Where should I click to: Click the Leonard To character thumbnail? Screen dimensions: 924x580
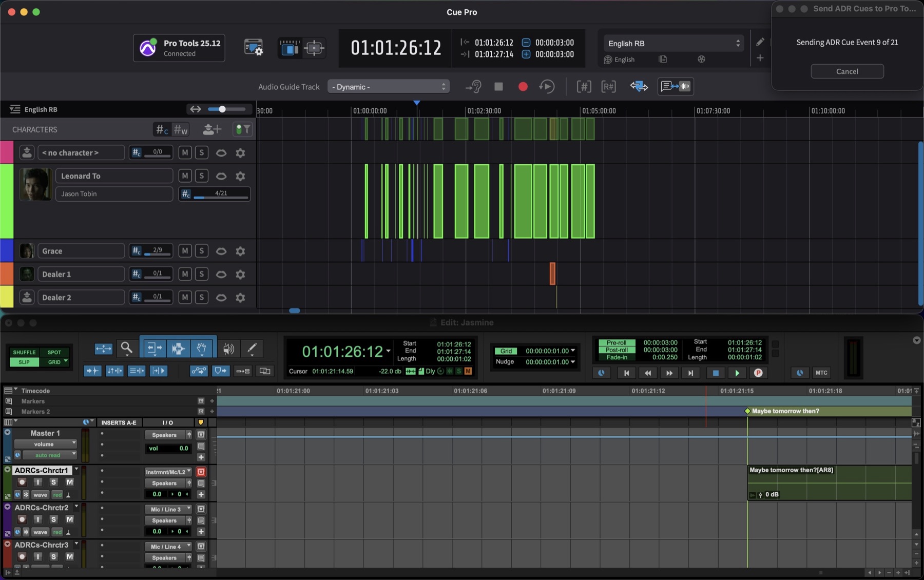[35, 184]
